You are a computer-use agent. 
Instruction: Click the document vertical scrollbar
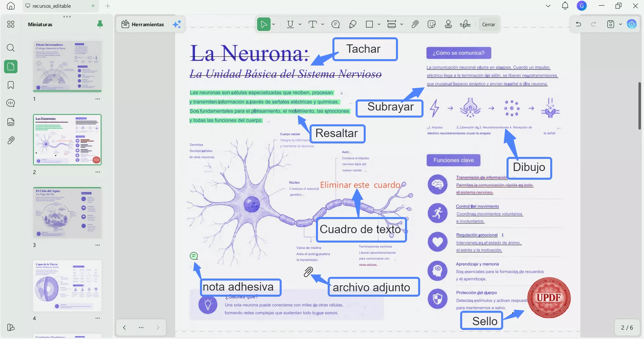coord(640,106)
